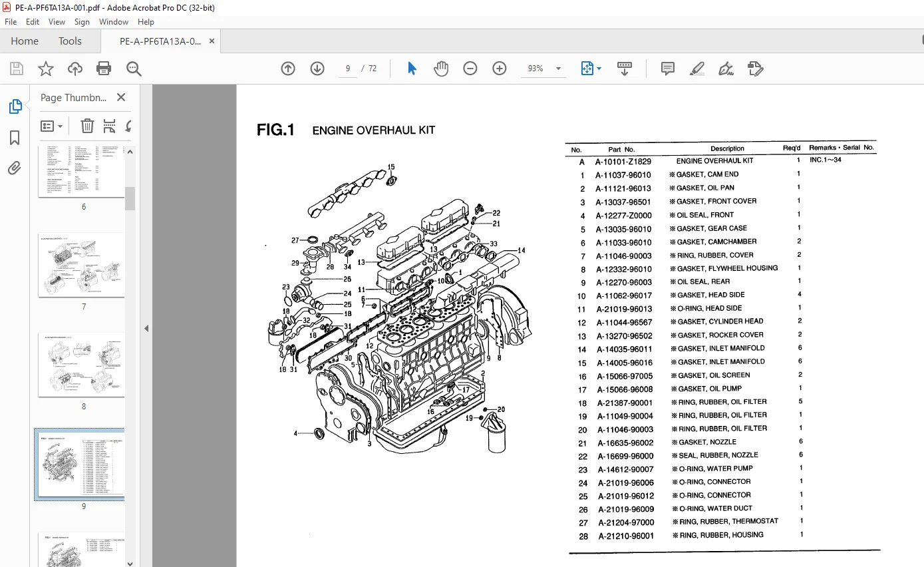Zoom out with the minus circle icon
This screenshot has height=567, width=924.
470,69
